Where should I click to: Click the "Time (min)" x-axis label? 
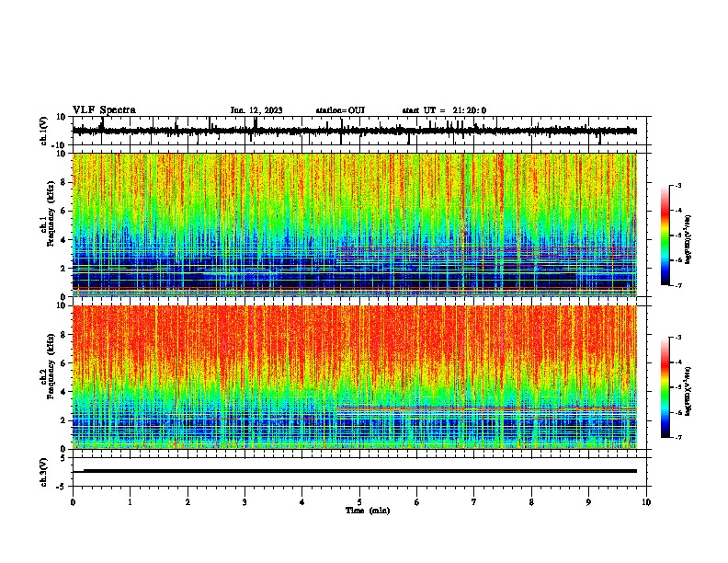(x=368, y=511)
